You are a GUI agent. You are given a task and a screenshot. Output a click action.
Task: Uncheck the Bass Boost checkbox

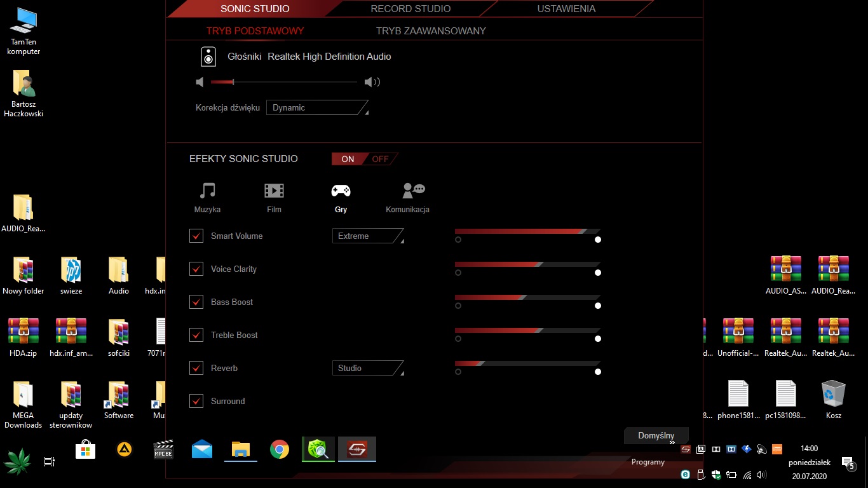point(196,302)
